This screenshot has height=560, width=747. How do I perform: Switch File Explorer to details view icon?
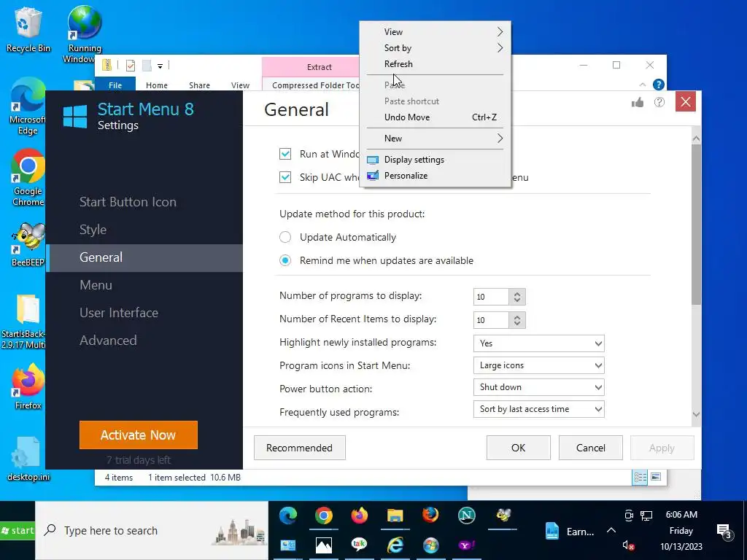pyautogui.click(x=640, y=477)
